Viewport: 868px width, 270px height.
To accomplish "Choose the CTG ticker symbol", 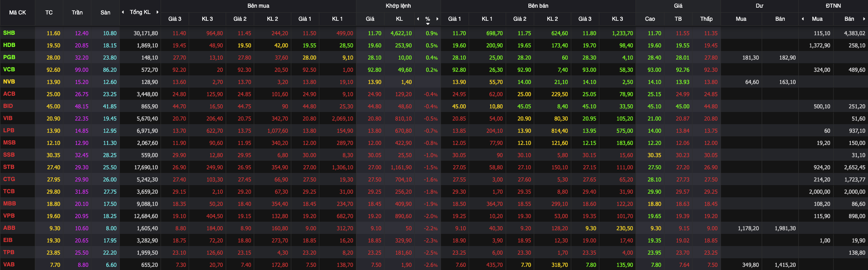I will click(x=9, y=179).
